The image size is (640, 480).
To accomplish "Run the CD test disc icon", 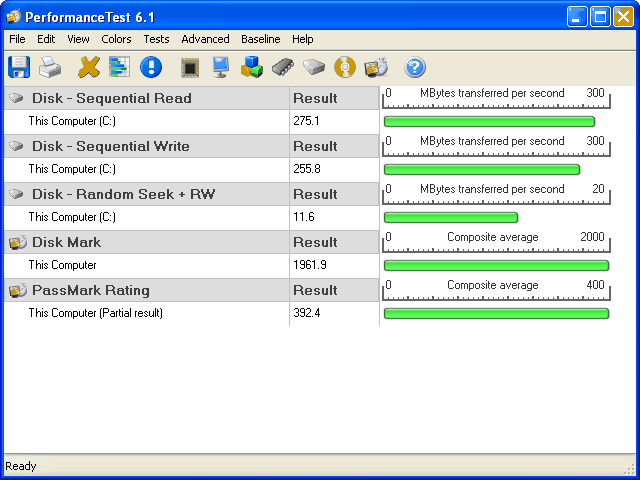I will pos(345,67).
